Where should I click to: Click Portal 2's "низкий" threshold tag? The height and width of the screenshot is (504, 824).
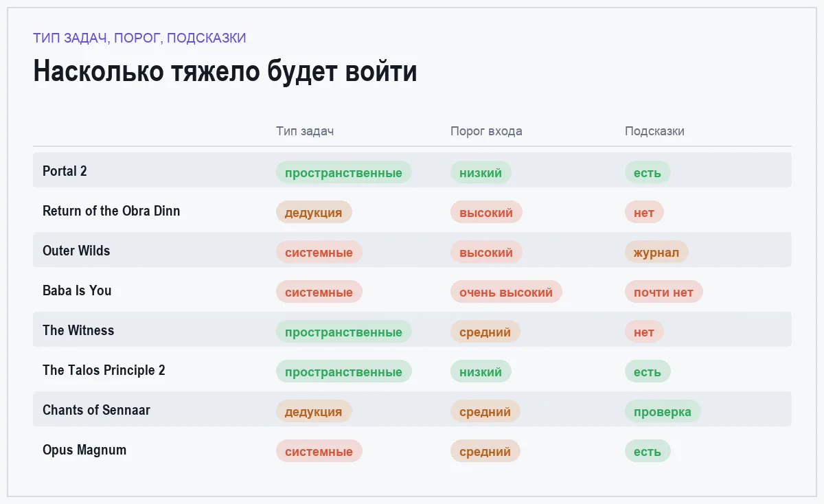(x=481, y=172)
